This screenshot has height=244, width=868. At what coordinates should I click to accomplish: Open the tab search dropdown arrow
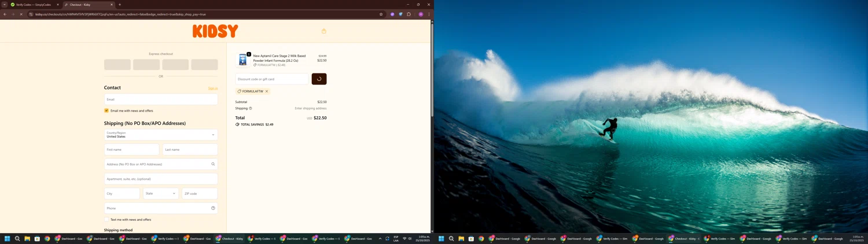(x=5, y=5)
